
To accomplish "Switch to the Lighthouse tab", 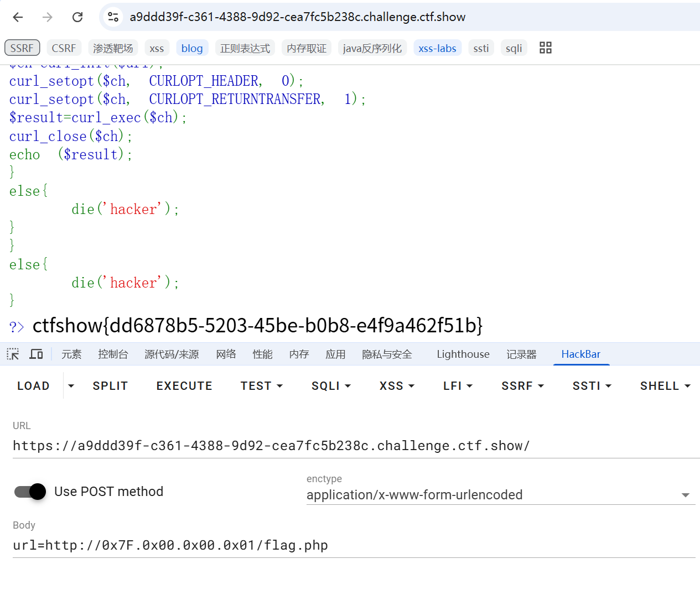I will (x=463, y=354).
